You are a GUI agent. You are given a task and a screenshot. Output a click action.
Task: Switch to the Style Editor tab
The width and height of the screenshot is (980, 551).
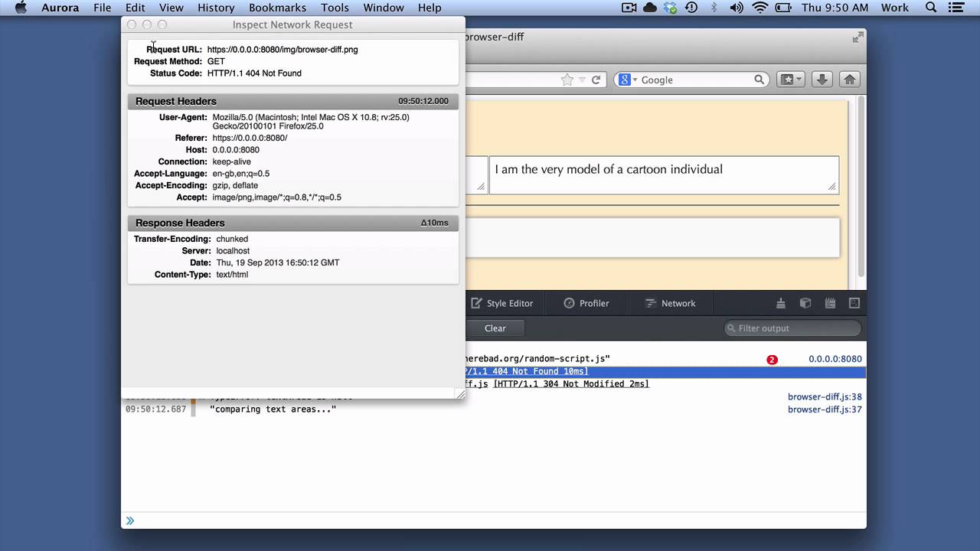pyautogui.click(x=502, y=303)
